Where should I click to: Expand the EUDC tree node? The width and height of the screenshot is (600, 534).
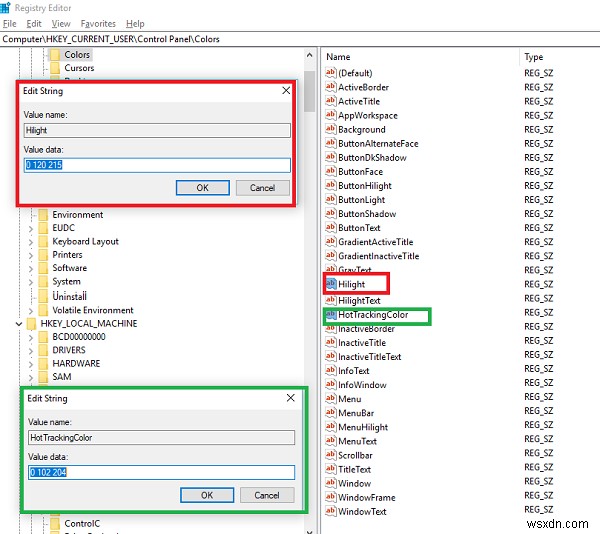31,228
